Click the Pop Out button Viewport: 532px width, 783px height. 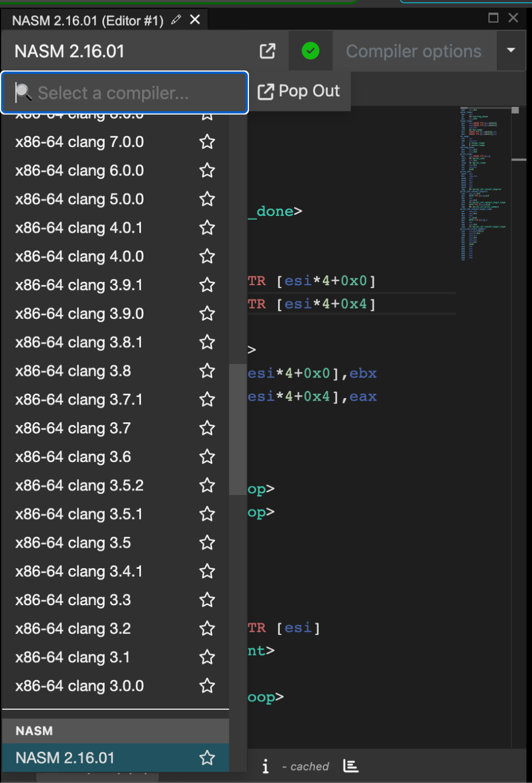click(299, 91)
